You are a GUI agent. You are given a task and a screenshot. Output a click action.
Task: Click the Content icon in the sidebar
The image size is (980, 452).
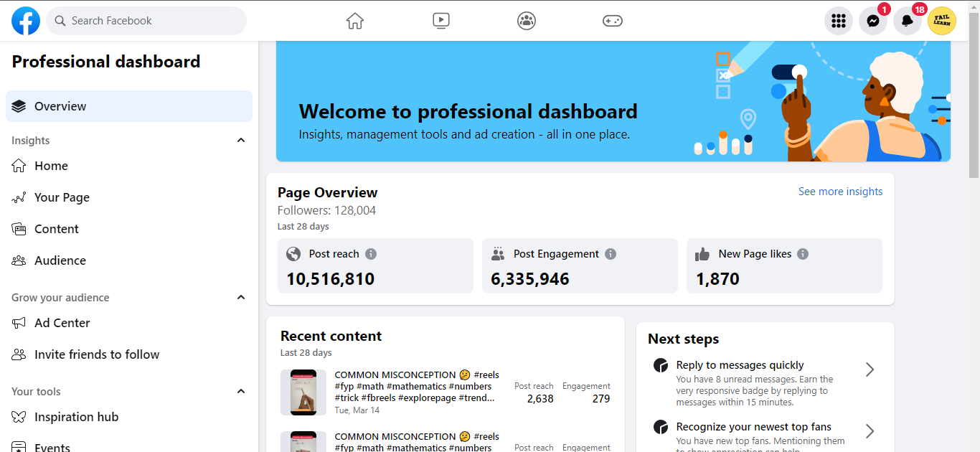click(x=19, y=229)
